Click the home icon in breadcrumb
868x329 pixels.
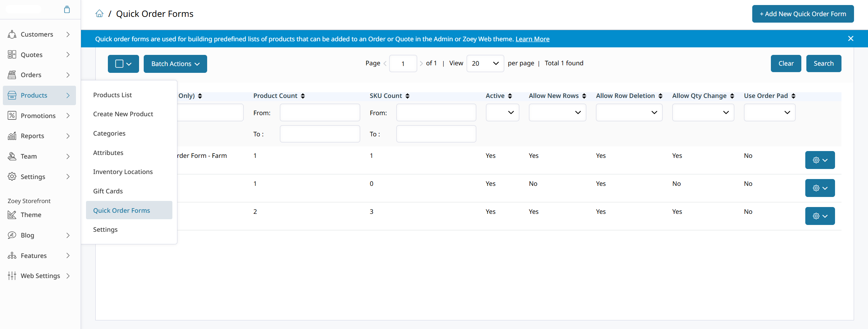pos(99,14)
